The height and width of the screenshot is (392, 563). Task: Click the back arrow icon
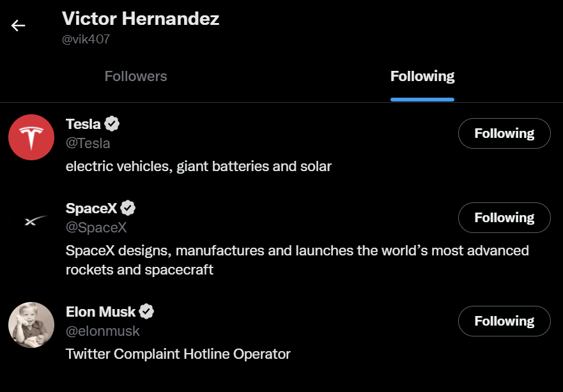(x=18, y=26)
